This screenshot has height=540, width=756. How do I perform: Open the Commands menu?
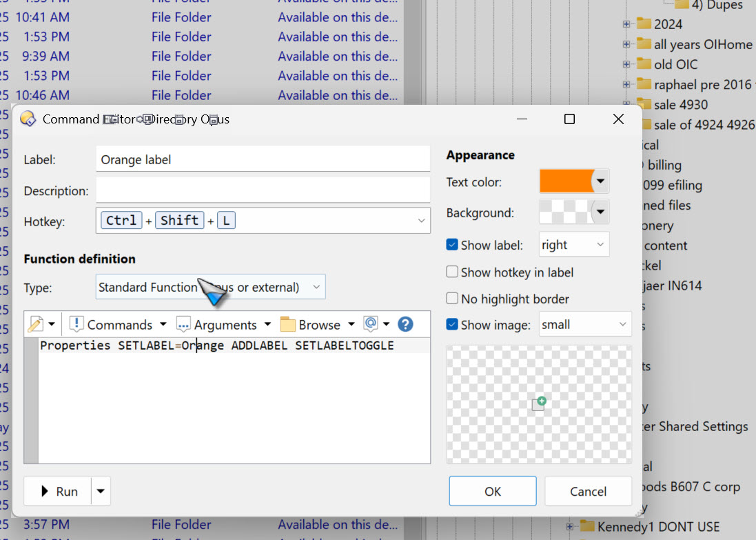pos(119,324)
